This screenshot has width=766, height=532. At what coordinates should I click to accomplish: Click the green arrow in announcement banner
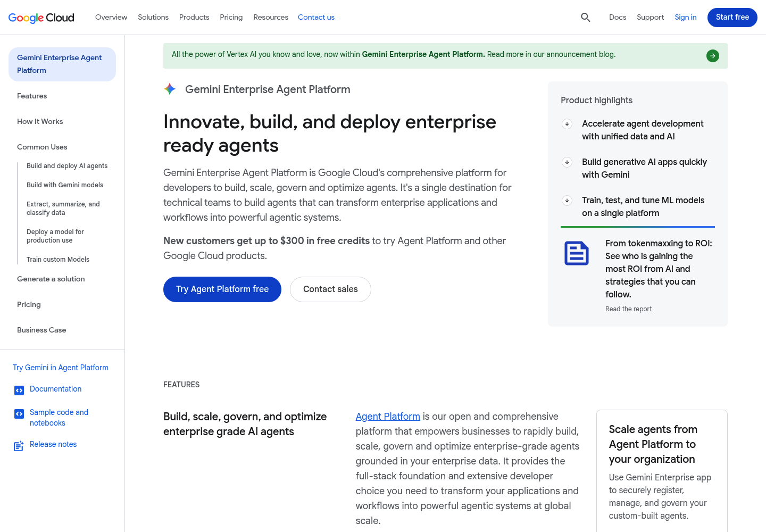pyautogui.click(x=713, y=56)
